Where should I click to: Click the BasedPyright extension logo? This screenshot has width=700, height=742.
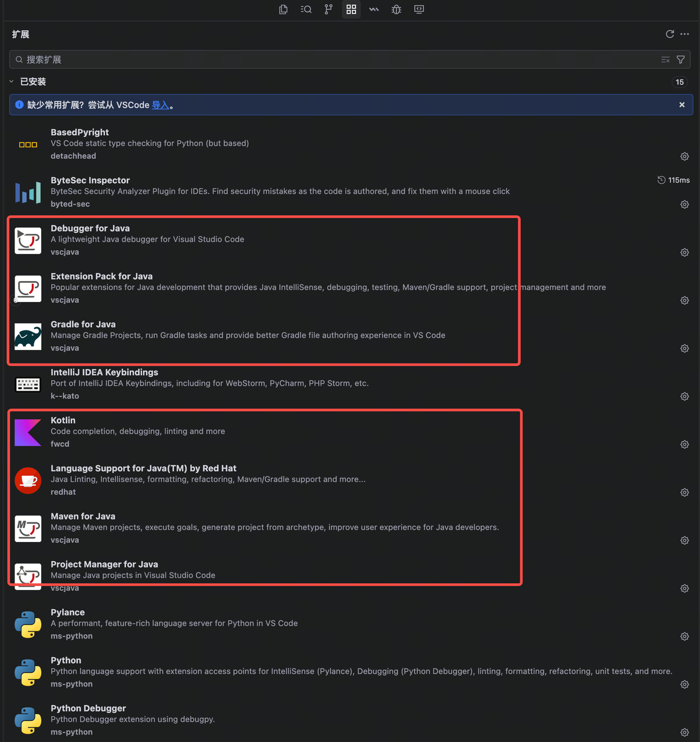28,144
